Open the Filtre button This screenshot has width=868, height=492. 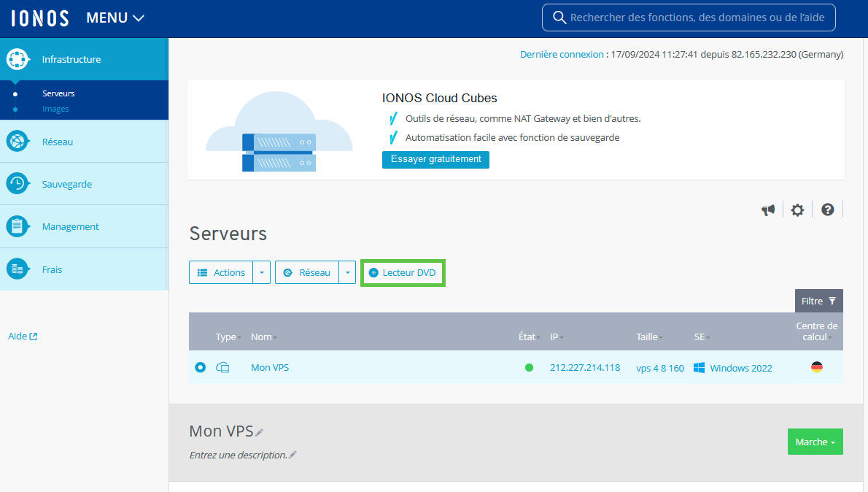click(x=818, y=301)
